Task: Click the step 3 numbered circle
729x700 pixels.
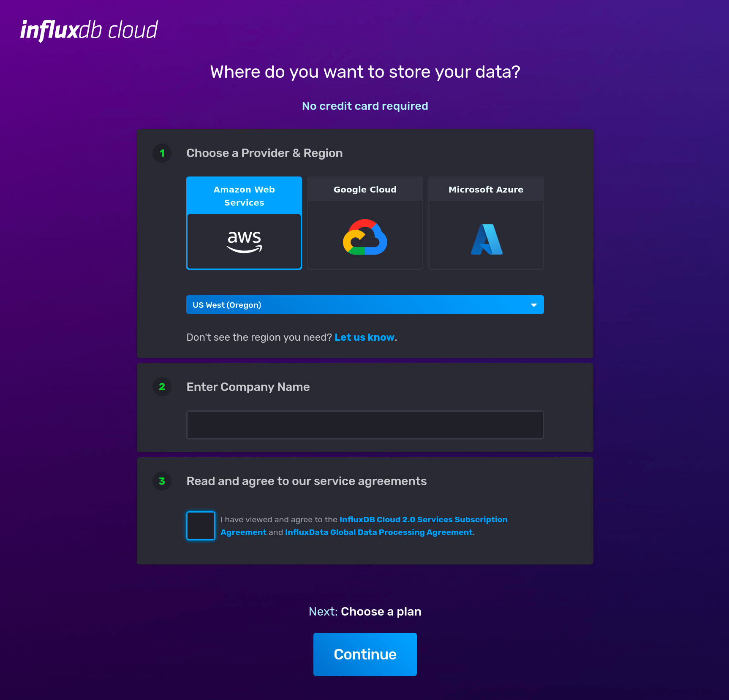Action: 162,481
